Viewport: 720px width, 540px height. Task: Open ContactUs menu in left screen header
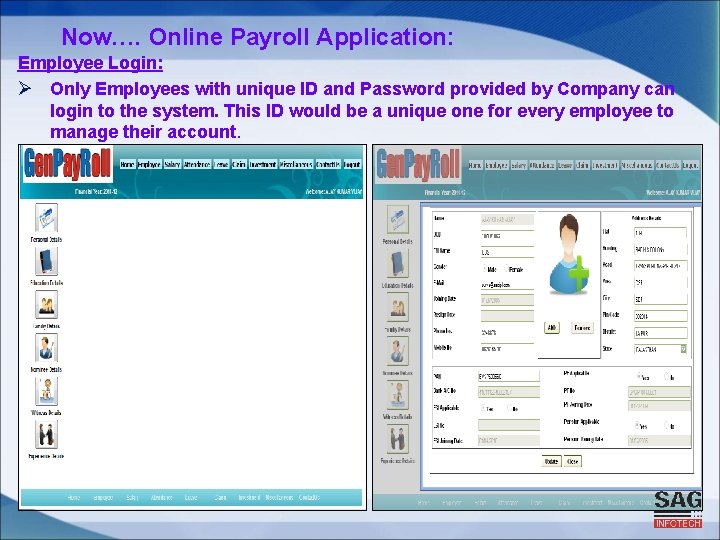(x=328, y=164)
